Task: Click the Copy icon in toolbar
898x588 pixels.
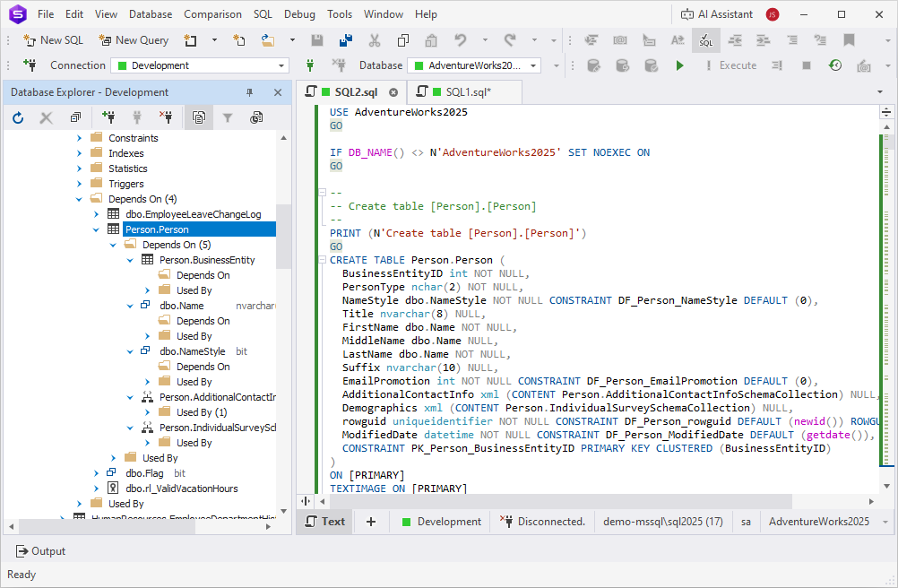Action: point(403,40)
